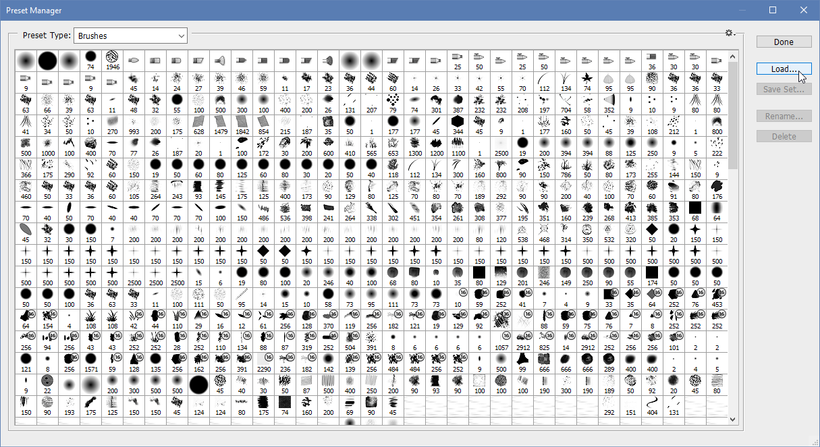Pick the 1479 textured brush preset
This screenshot has width=820, height=447.
point(220,125)
